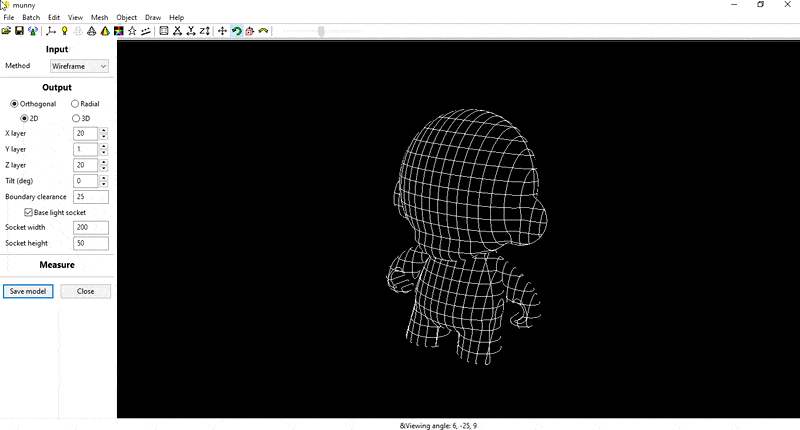Click the Socket width field
The height and width of the screenshot is (430, 800).
pyautogui.click(x=91, y=227)
